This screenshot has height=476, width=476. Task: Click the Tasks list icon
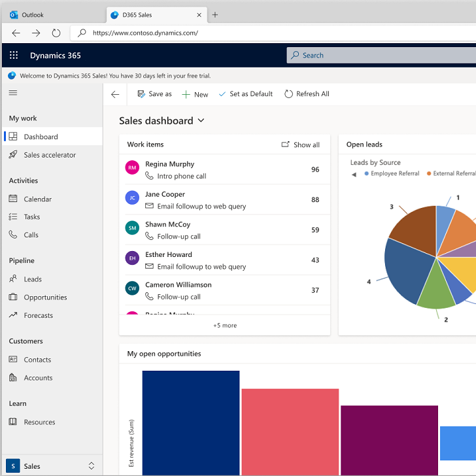click(x=13, y=216)
